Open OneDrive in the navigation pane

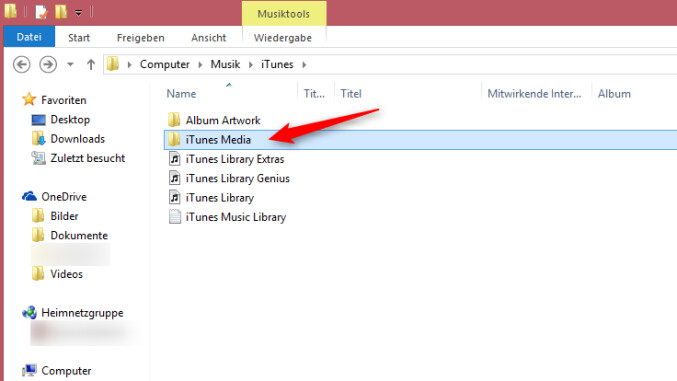(64, 197)
